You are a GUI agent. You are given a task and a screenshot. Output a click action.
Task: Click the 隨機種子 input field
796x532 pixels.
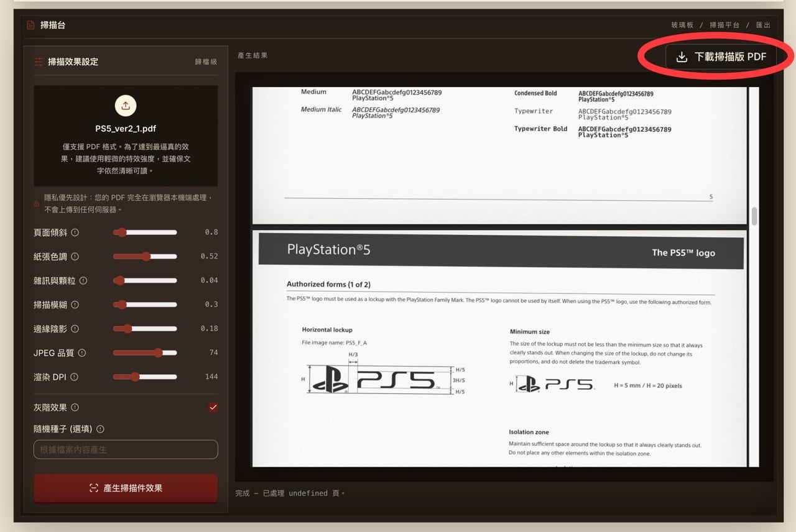[x=126, y=449]
